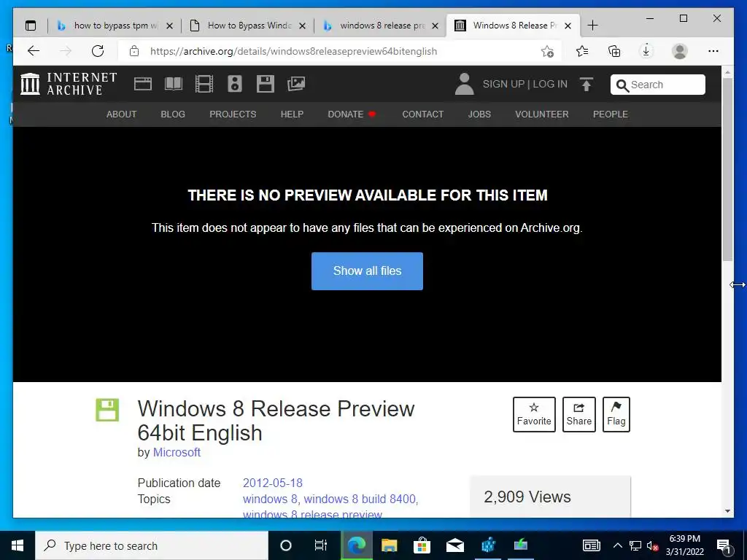Go back with the browser Back arrow

[x=34, y=51]
